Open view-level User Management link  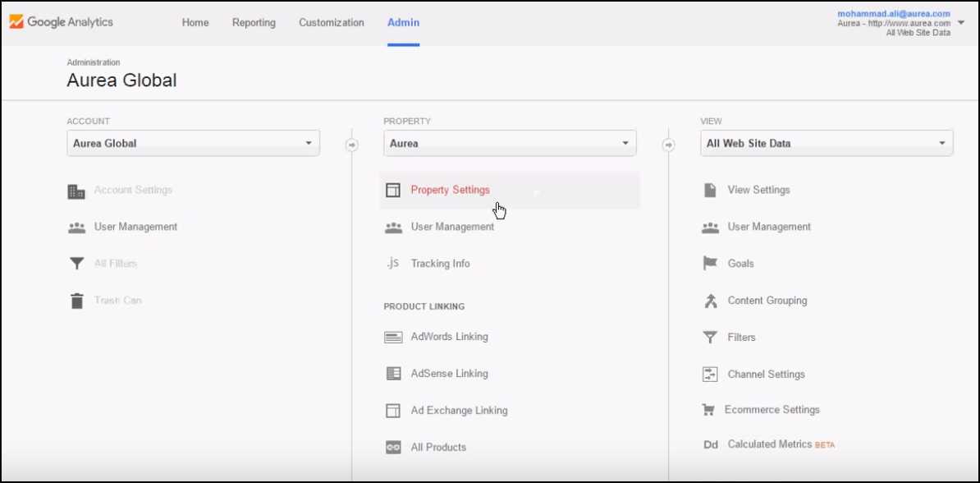(x=769, y=227)
